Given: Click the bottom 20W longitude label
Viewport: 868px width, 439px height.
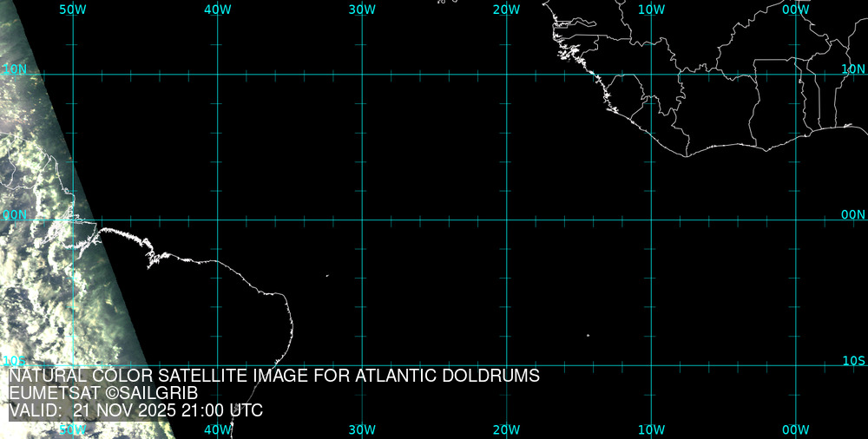Looking at the screenshot, I should click(x=506, y=429).
